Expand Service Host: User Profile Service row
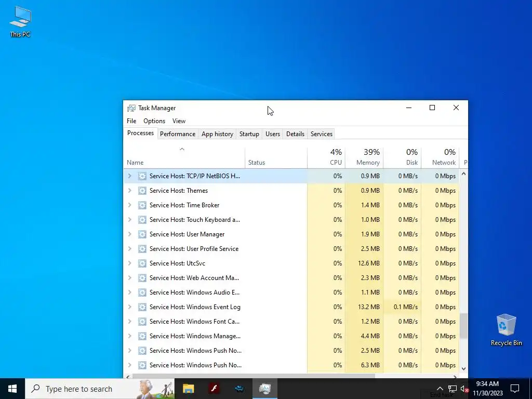The width and height of the screenshot is (532, 399). (x=129, y=249)
